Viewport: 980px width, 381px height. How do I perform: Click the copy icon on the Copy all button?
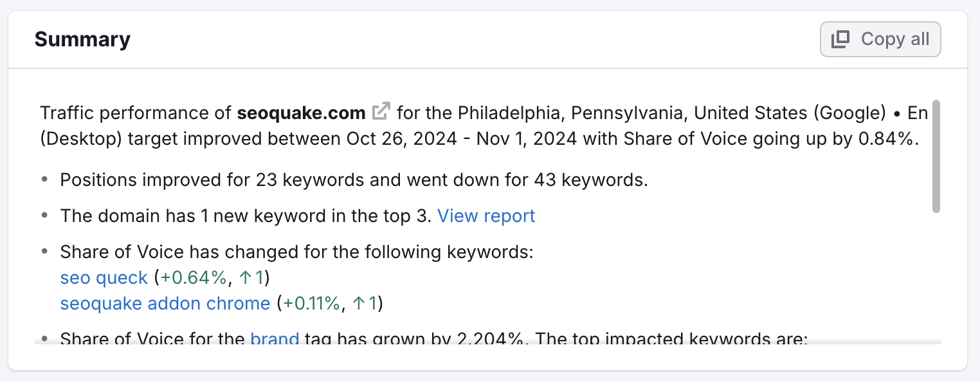(x=839, y=39)
